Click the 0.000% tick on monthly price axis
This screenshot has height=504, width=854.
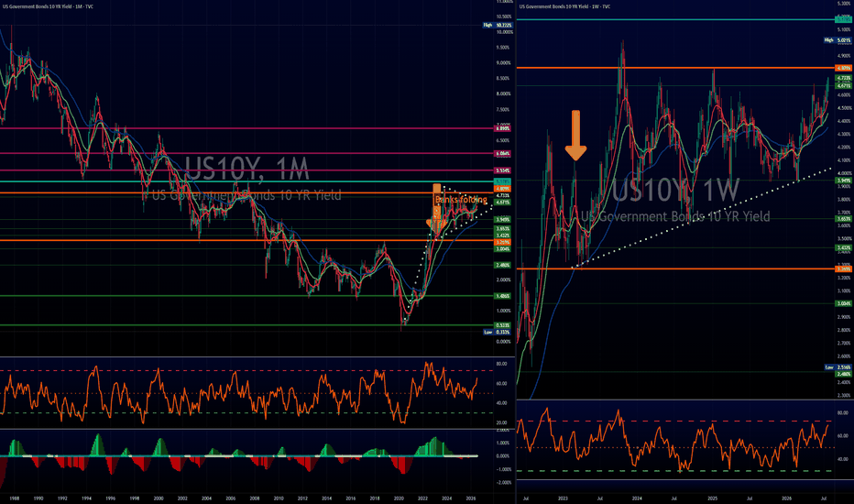(x=504, y=342)
